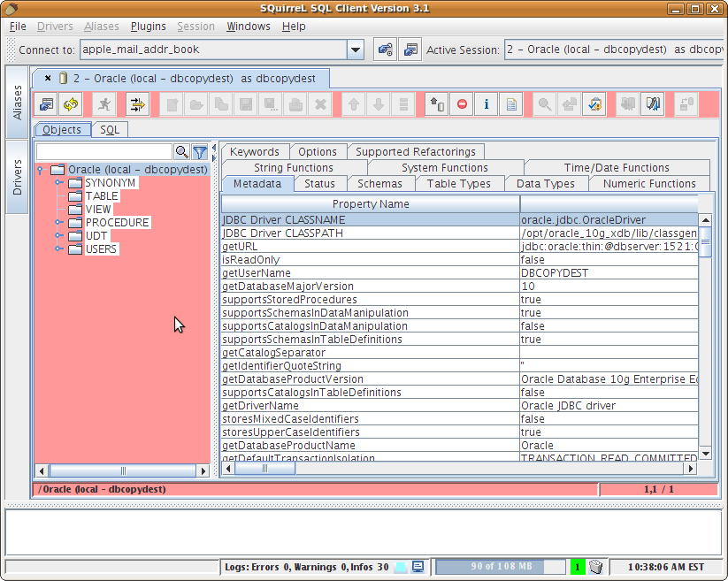728x581 pixels.
Task: Click the session properties toolbar icon
Action: (x=46, y=104)
